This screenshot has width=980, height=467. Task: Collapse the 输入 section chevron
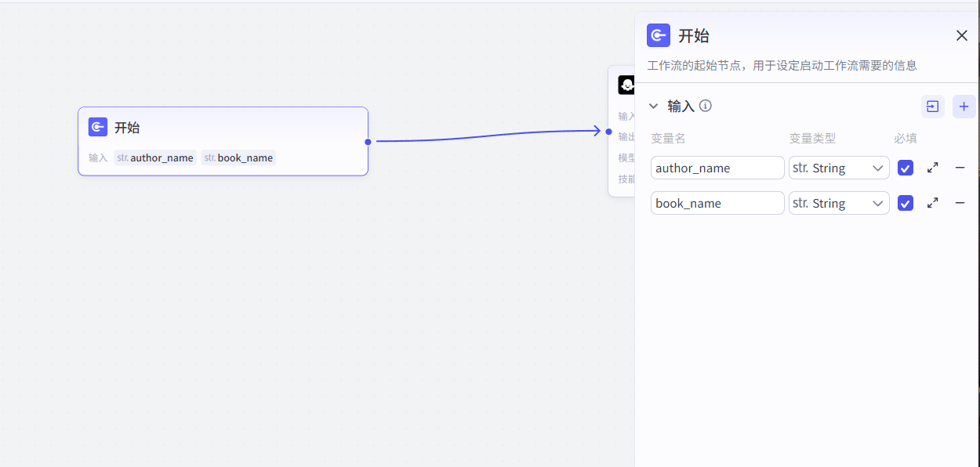click(x=653, y=106)
